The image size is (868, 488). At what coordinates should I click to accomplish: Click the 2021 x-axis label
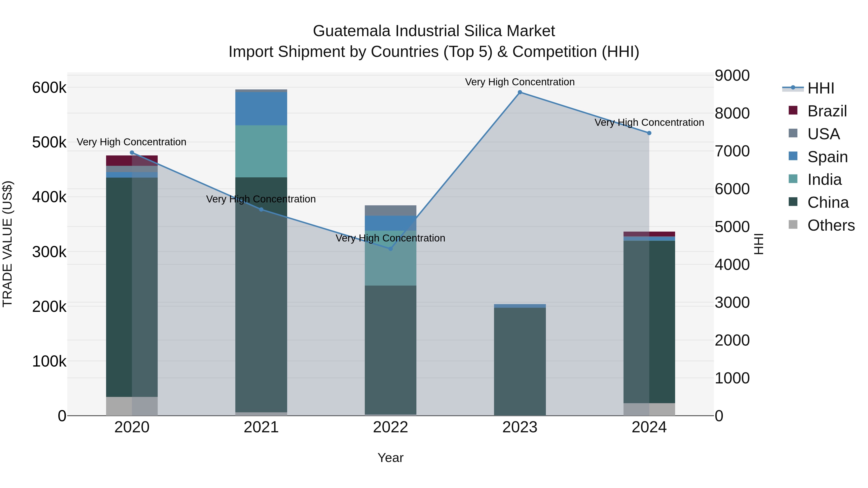261,427
